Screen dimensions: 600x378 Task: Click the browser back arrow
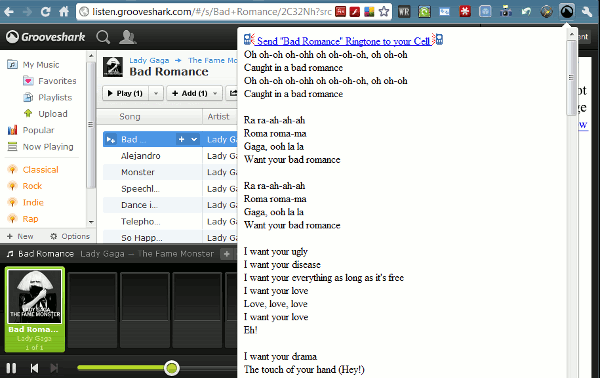click(x=9, y=11)
